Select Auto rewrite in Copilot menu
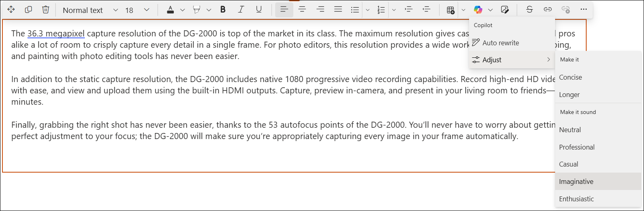The width and height of the screenshot is (644, 211). click(x=512, y=43)
